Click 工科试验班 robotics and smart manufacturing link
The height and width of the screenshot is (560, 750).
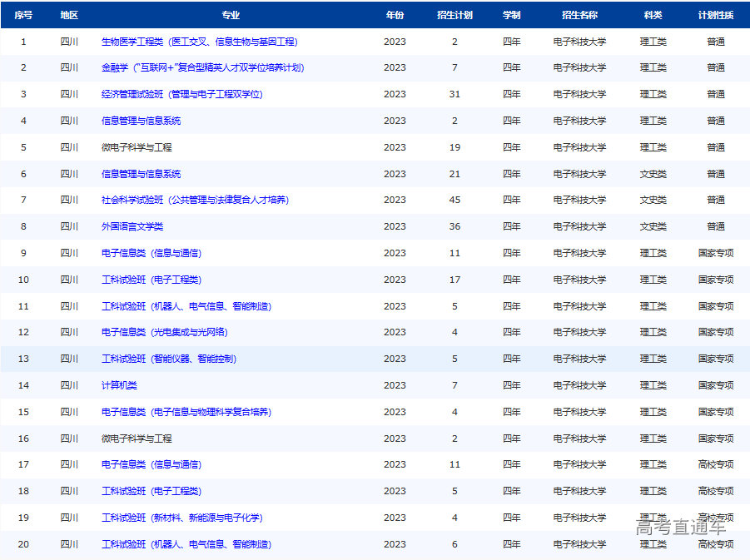pos(190,306)
